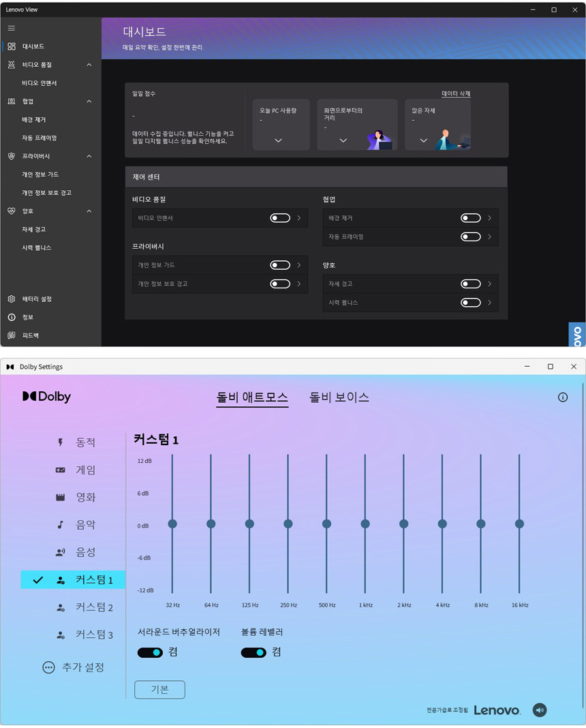The width and height of the screenshot is (586, 728).
Task: Toggle the 비디오 인핸서 switch
Action: click(280, 218)
